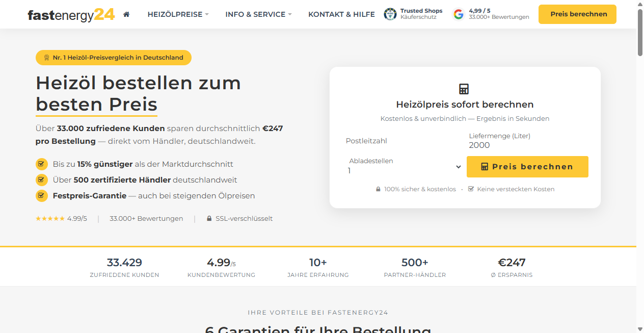The width and height of the screenshot is (644, 333).
Task: Click the Google logo beside the rating
Action: 458,14
